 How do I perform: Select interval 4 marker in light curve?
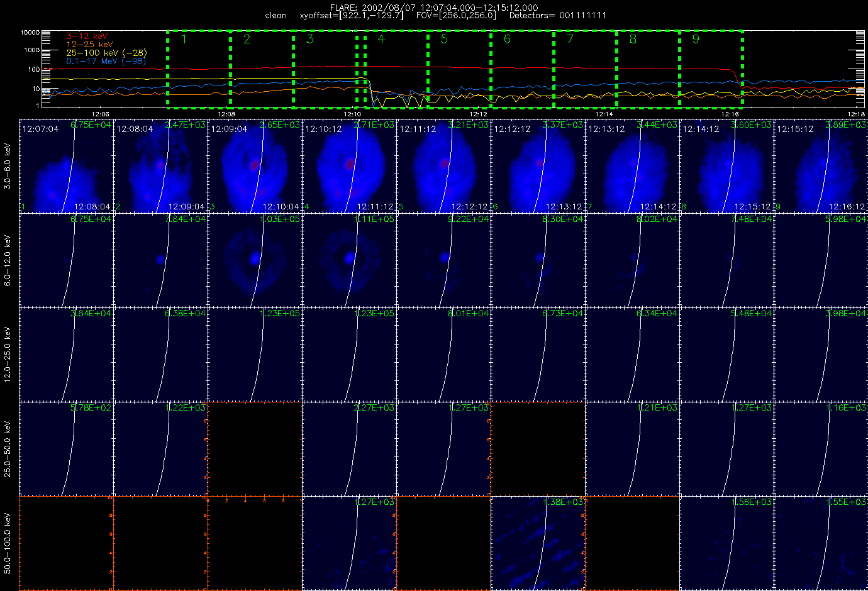[x=381, y=39]
